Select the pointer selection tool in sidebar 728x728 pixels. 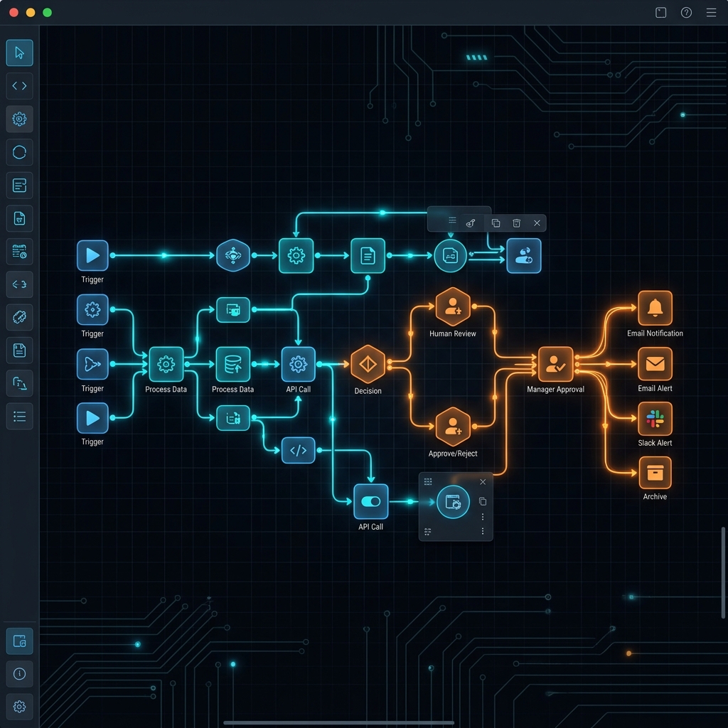click(19, 53)
